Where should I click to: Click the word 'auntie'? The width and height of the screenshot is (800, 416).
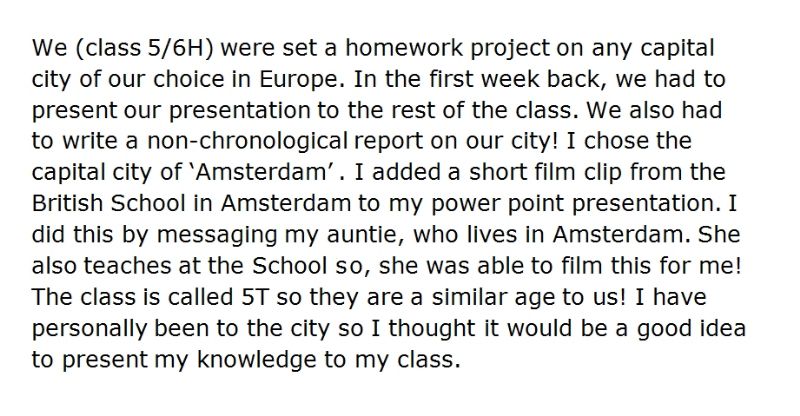[366, 234]
